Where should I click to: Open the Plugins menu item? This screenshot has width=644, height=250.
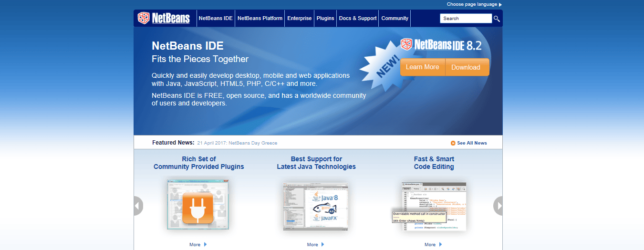[325, 18]
